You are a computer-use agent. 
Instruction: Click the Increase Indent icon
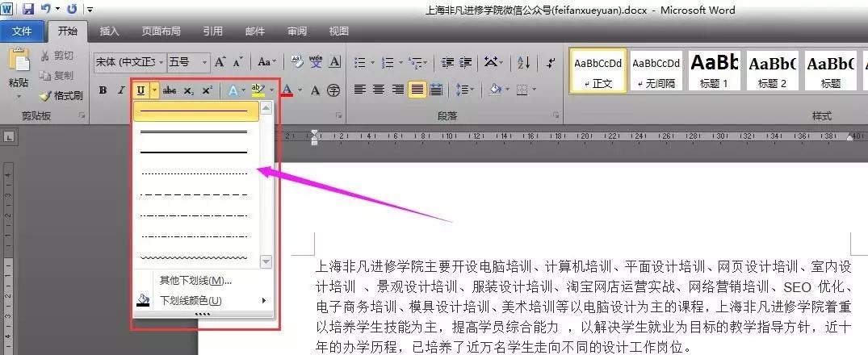466,62
